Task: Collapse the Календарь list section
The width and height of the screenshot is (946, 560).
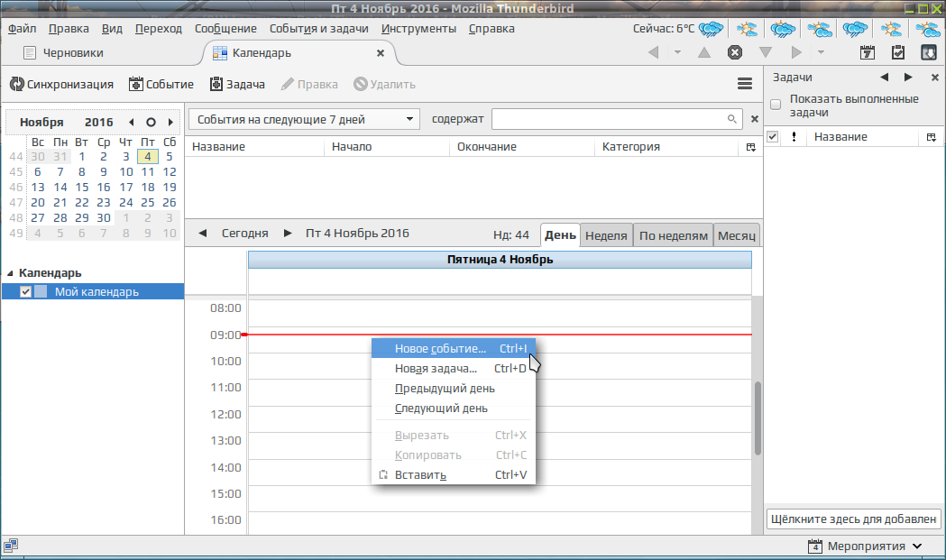Action: click(10, 273)
